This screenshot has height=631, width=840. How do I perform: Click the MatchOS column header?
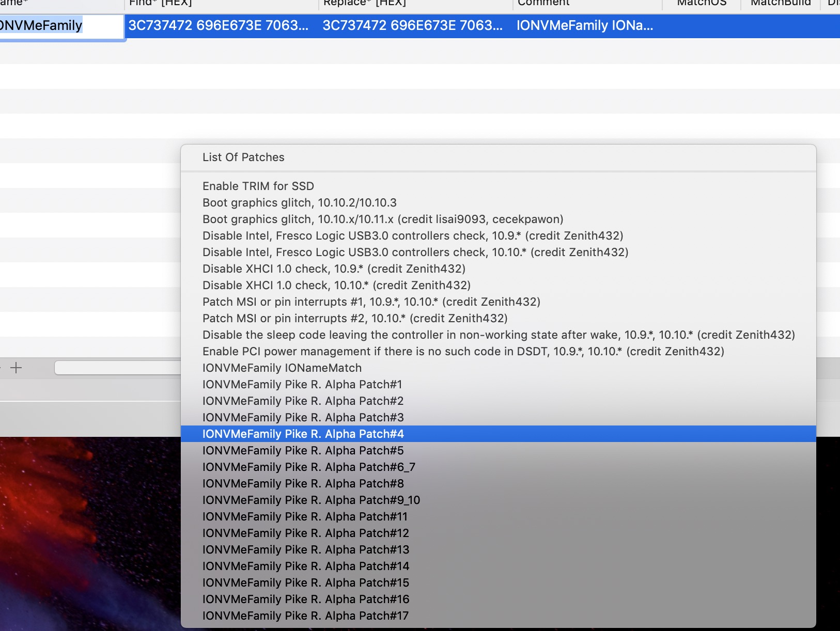(x=701, y=3)
